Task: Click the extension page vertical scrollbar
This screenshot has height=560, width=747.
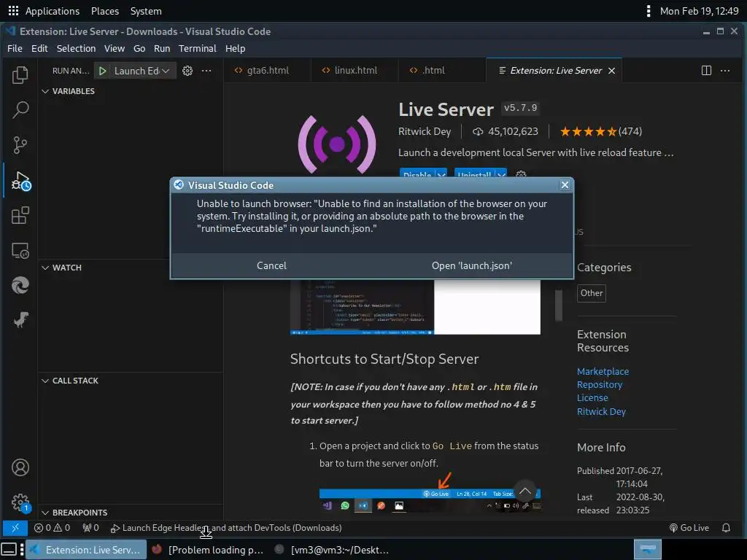Action: click(x=558, y=305)
